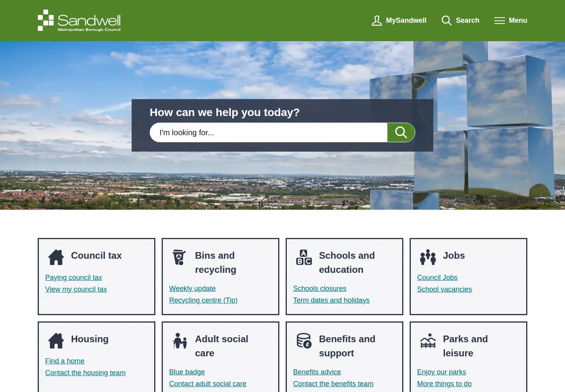Open Schools and education heading
Screen dimensions: 565x392
click(347, 263)
